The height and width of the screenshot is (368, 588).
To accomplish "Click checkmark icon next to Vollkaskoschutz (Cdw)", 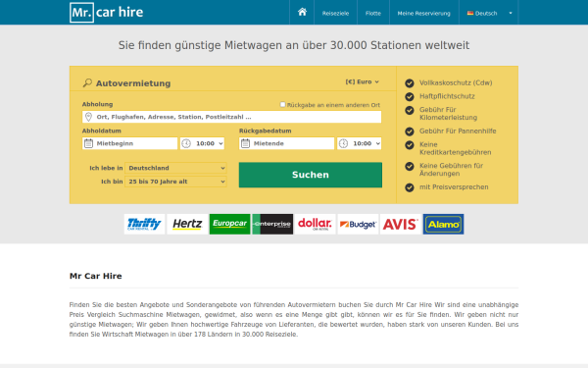I will click(x=410, y=83).
